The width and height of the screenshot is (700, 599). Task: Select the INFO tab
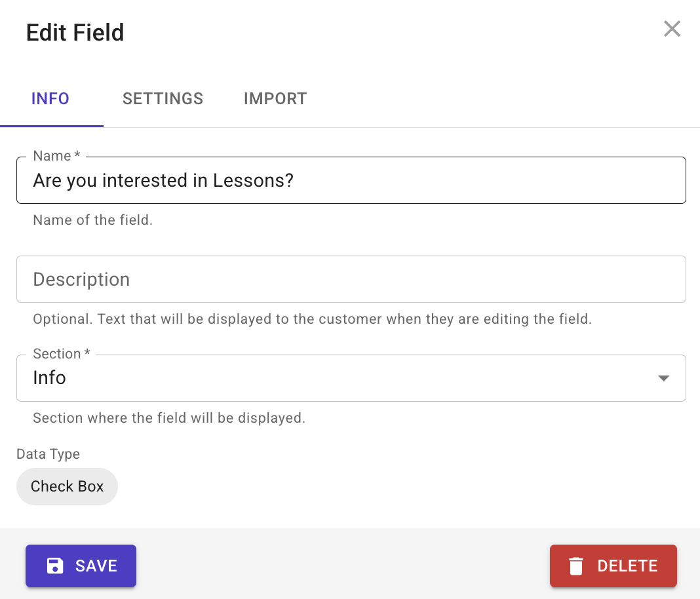[50, 99]
